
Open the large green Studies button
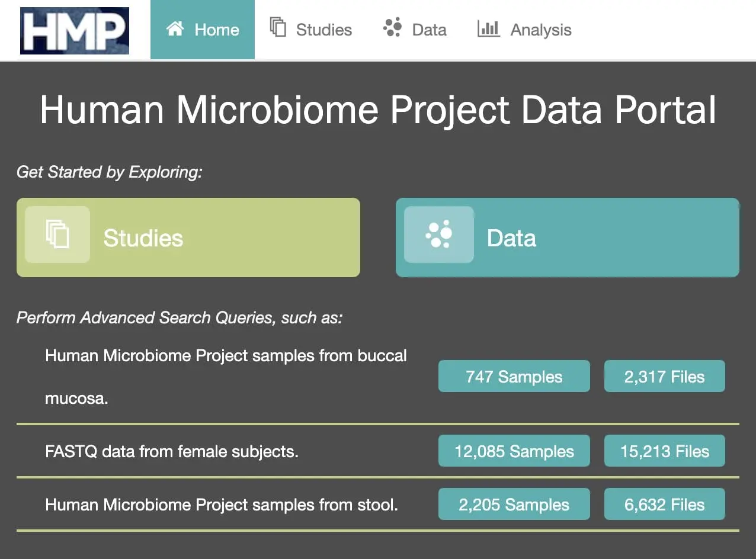coord(188,237)
